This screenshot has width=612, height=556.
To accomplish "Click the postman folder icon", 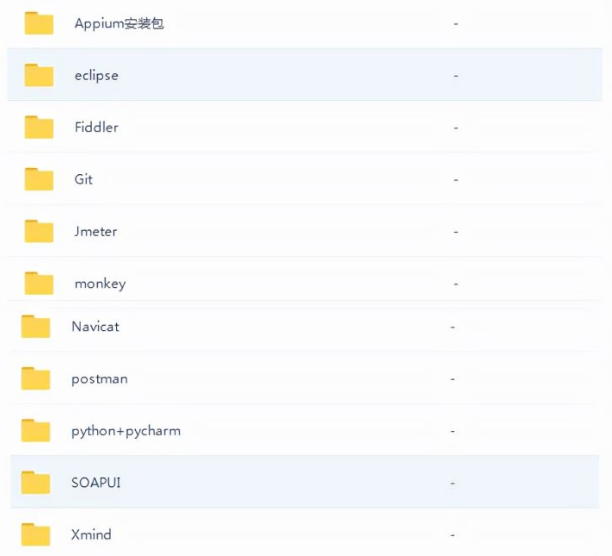I will click(x=36, y=378).
